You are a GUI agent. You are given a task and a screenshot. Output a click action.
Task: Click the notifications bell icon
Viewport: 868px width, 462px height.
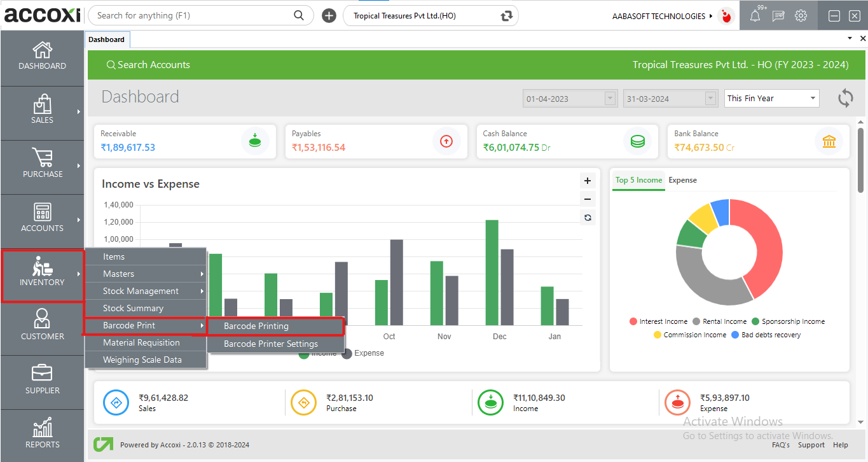pyautogui.click(x=755, y=17)
